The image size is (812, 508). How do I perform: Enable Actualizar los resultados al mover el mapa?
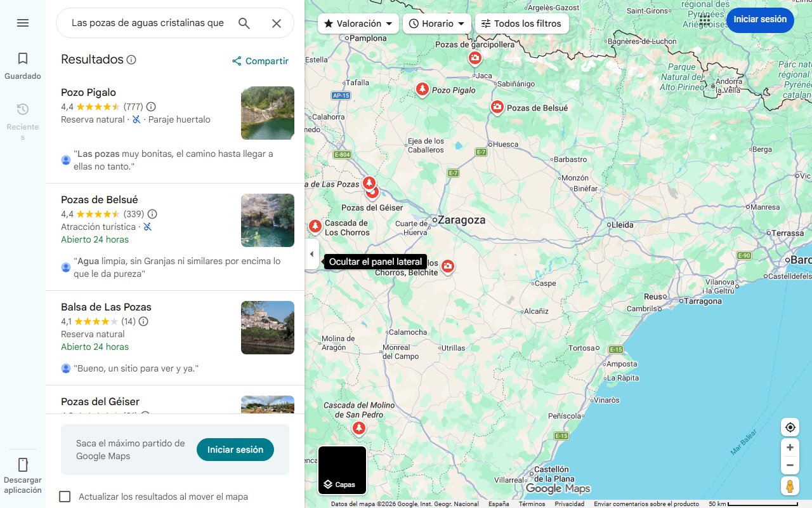coord(65,496)
